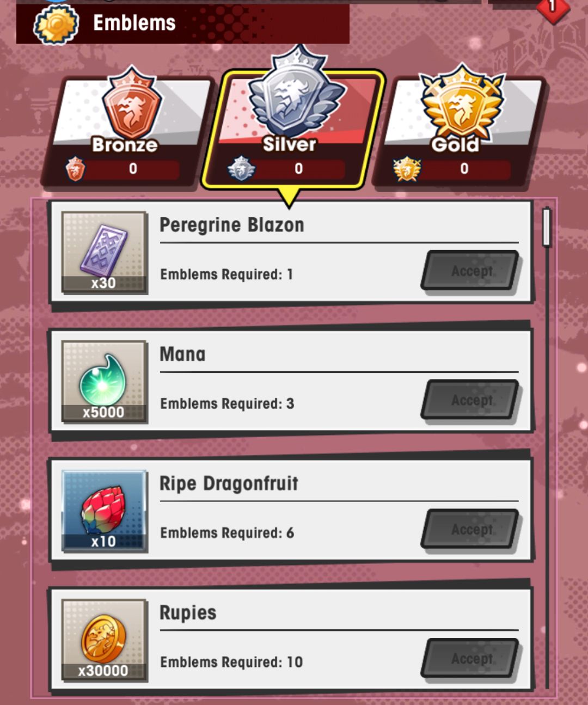Click the rewards list scrollbar handle
This screenshot has height=705, width=588.
(547, 227)
